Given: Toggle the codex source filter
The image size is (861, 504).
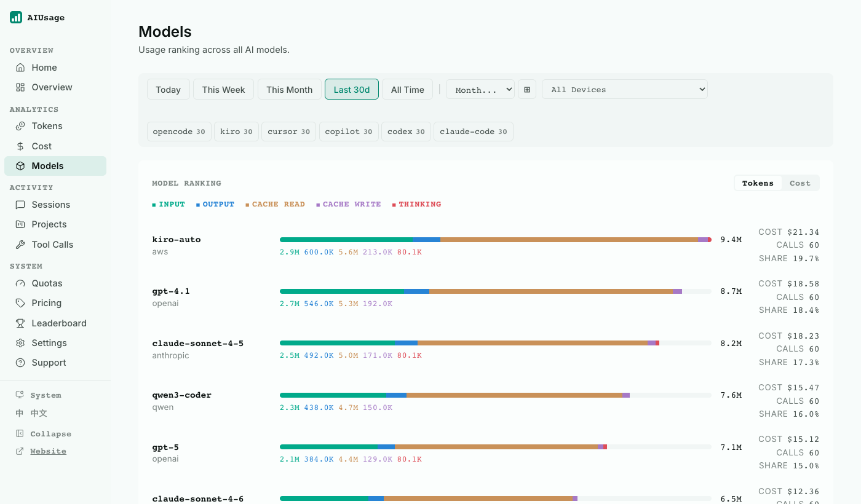Looking at the screenshot, I should pyautogui.click(x=407, y=132).
